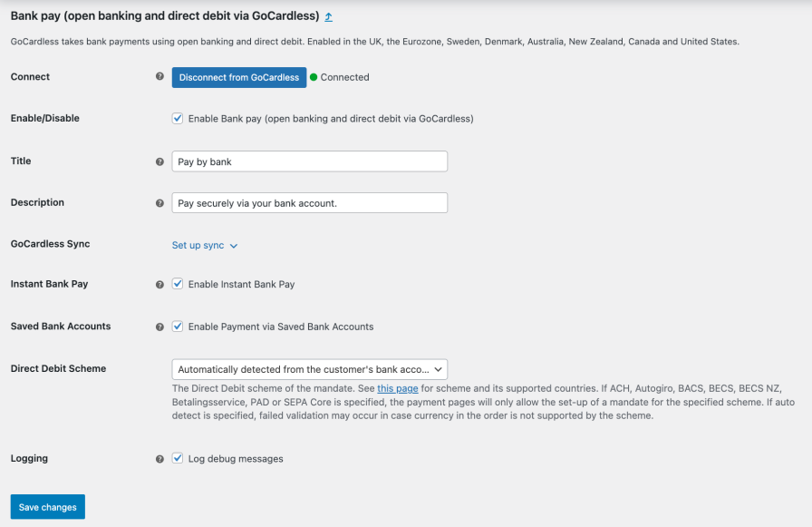This screenshot has width=812, height=527.
Task: Toggle the Log debug messages checkbox
Action: pyautogui.click(x=178, y=458)
